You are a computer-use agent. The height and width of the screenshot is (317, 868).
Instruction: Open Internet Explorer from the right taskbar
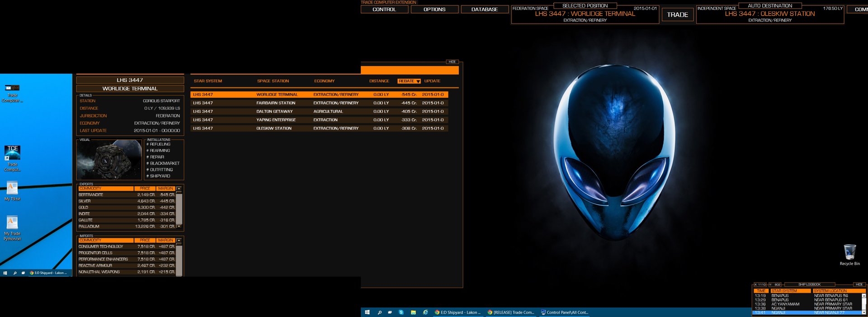pos(425,312)
